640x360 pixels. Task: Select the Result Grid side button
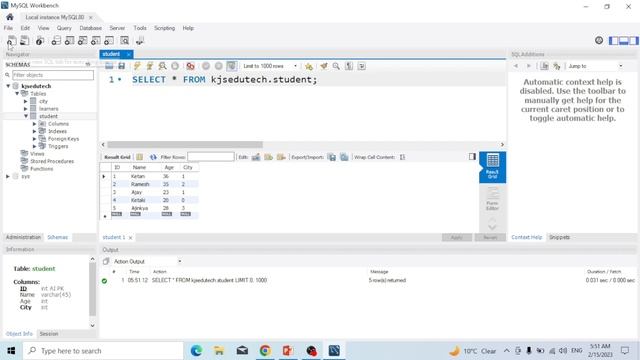pos(492,167)
